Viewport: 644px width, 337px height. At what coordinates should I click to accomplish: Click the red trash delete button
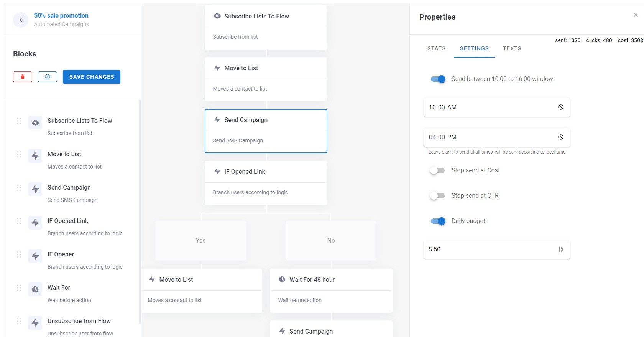click(x=23, y=77)
